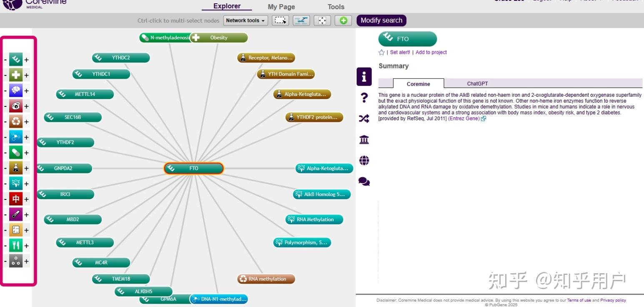Select the Obesity node in network
Viewport: 644px width, 307px height.
point(219,38)
